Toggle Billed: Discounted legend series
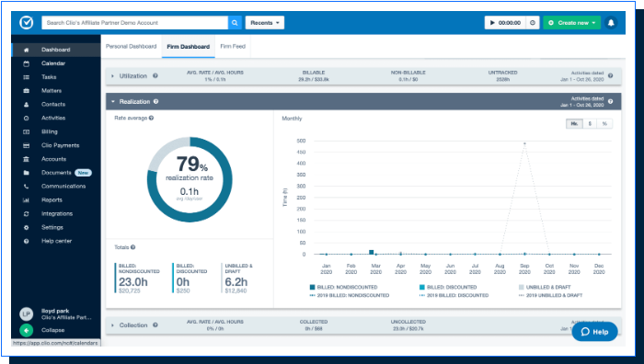Screen dimensions: 644x364 coord(448,288)
